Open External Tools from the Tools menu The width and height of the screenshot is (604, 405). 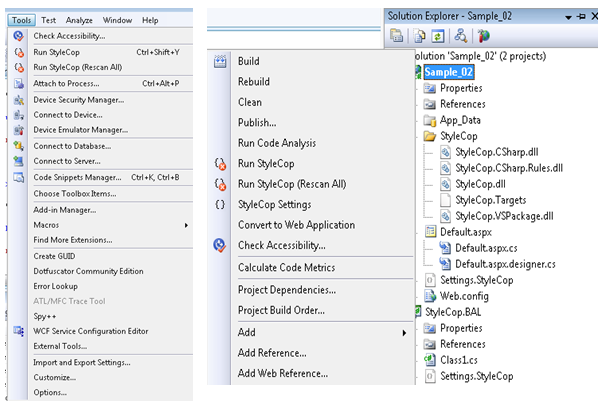click(60, 346)
